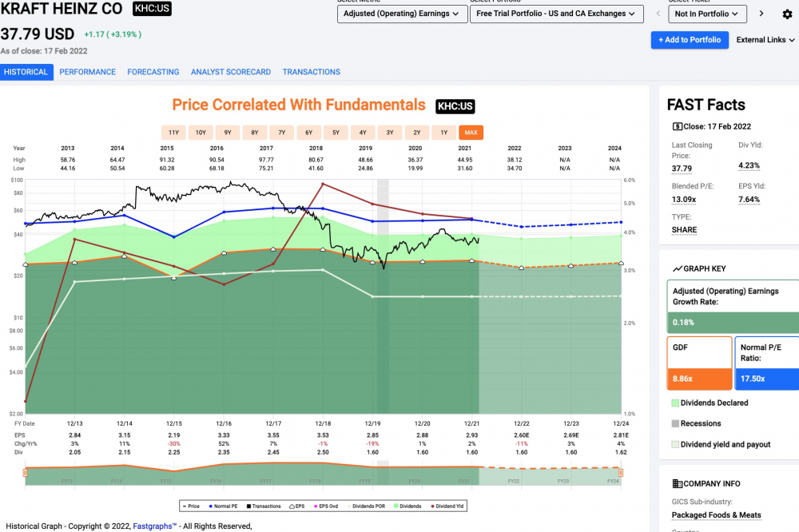Viewport: 799px width, 532px height.
Task: Click the Company Info building icon
Action: click(678, 483)
